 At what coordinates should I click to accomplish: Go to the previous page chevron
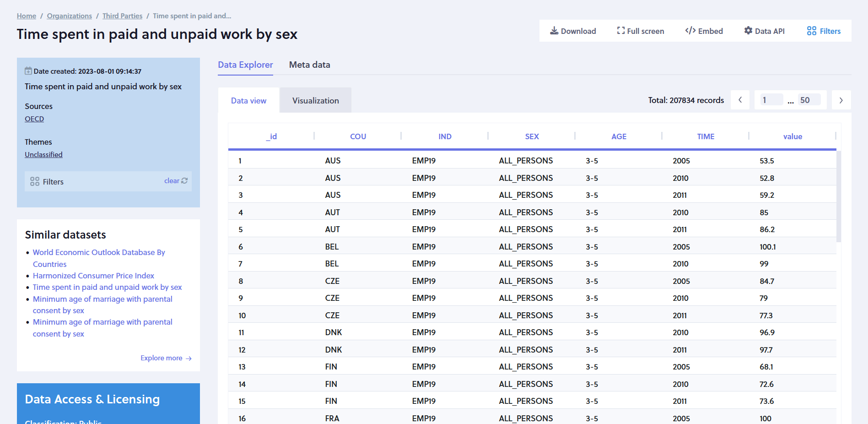click(740, 100)
